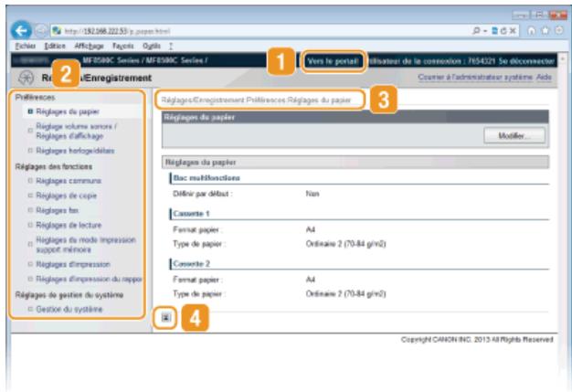Screen dimensions: 572x392
Task: Open the Favoris menu
Action: (x=123, y=46)
